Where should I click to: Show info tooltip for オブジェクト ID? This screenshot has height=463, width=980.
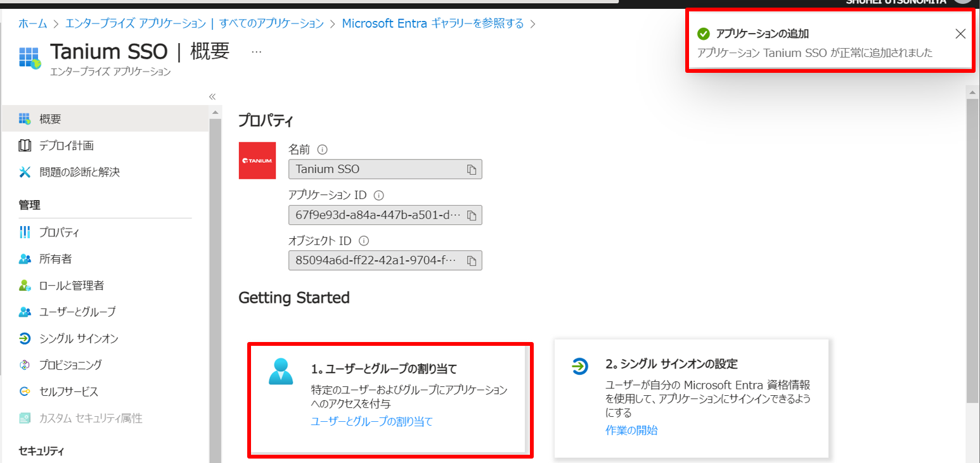364,241
